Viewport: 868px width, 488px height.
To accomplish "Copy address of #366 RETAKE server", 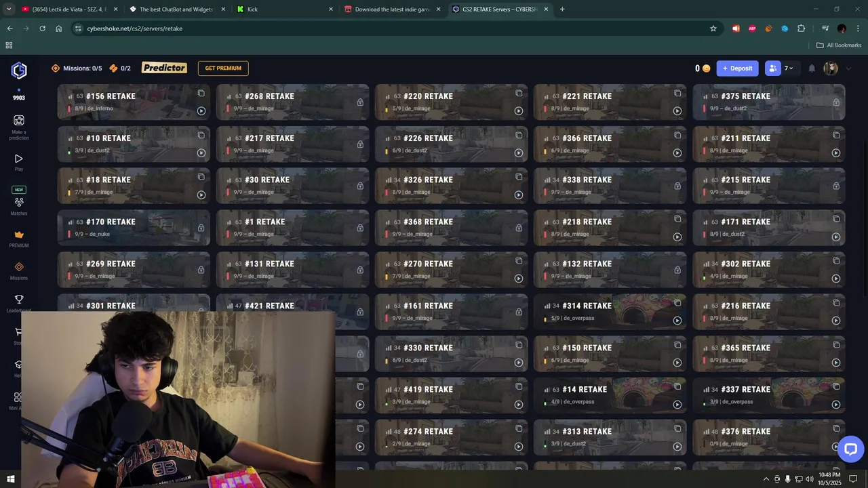I will coord(677,135).
